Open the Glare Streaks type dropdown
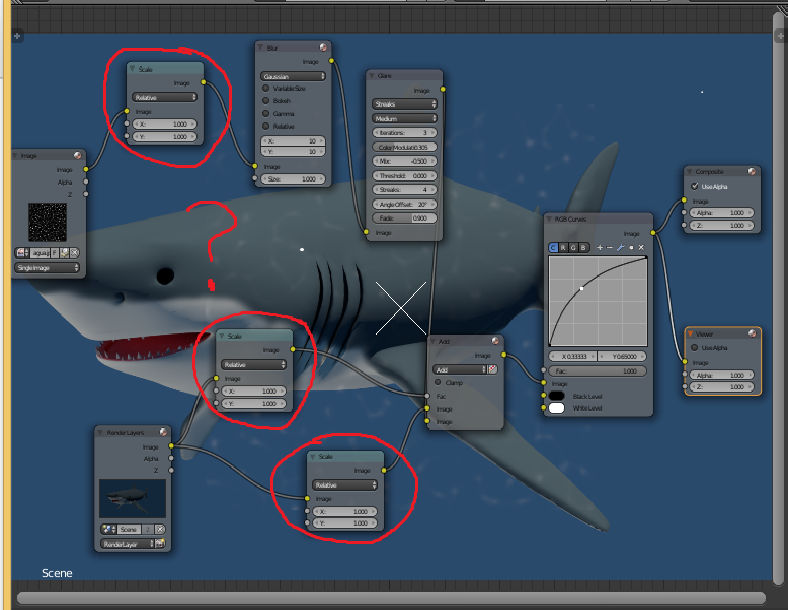This screenshot has height=610, width=788. pos(405,104)
